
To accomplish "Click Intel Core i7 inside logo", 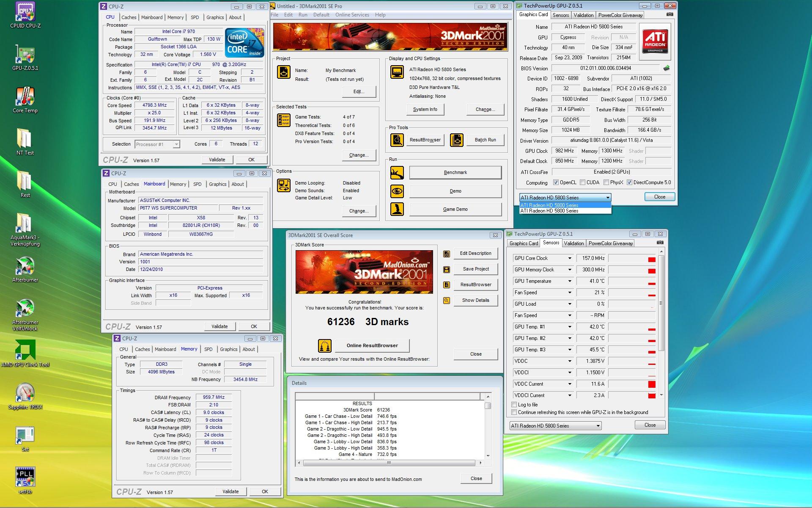I will coord(244,42).
